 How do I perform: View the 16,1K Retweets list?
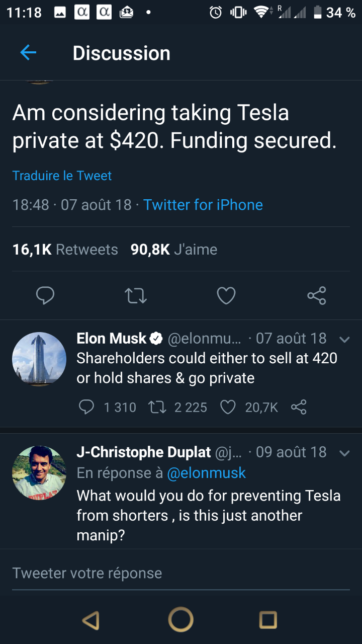65,250
